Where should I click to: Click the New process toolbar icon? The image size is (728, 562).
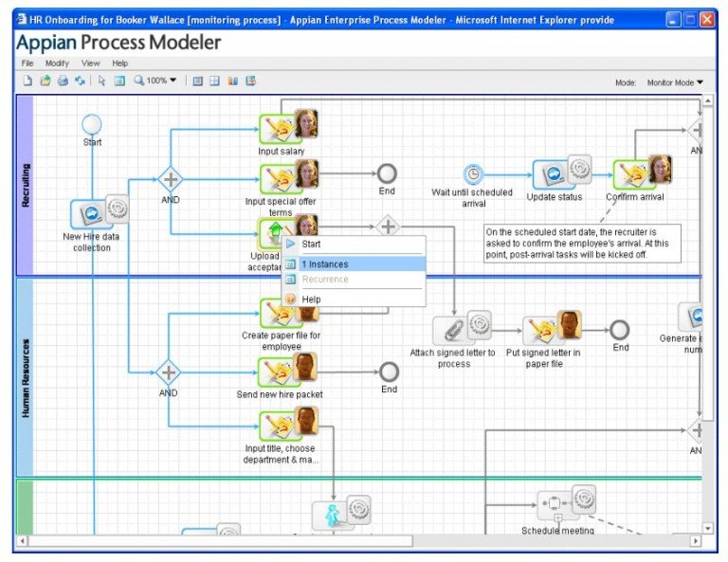point(27,81)
